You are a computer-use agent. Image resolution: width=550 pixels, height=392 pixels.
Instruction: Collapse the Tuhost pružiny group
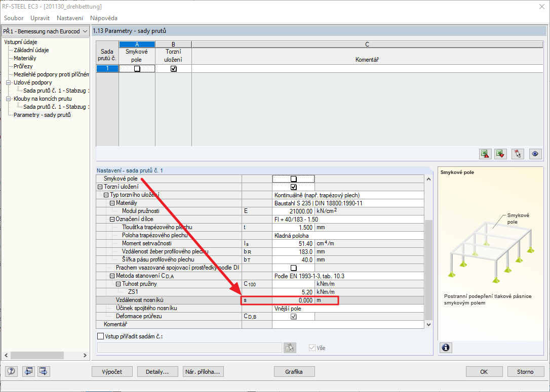click(118, 284)
